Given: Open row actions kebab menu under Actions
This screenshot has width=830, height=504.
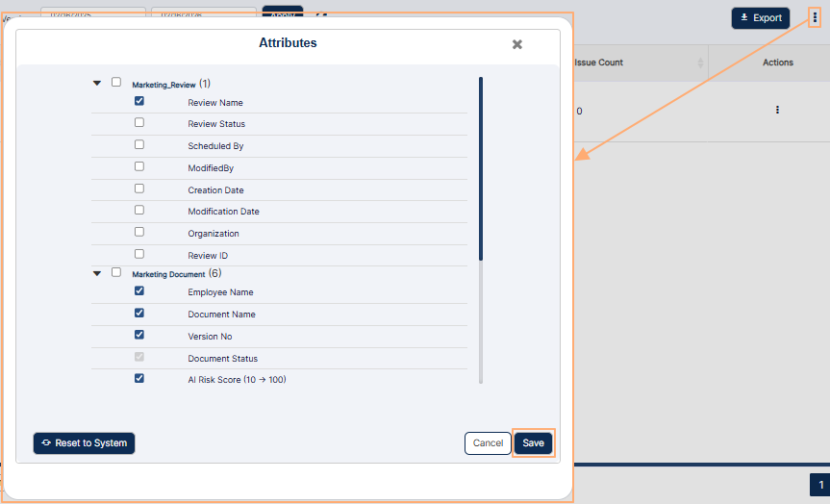Looking at the screenshot, I should click(x=777, y=110).
